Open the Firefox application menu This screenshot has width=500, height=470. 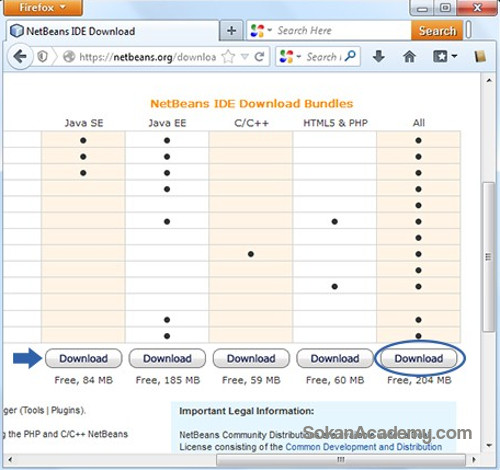[43, 7]
